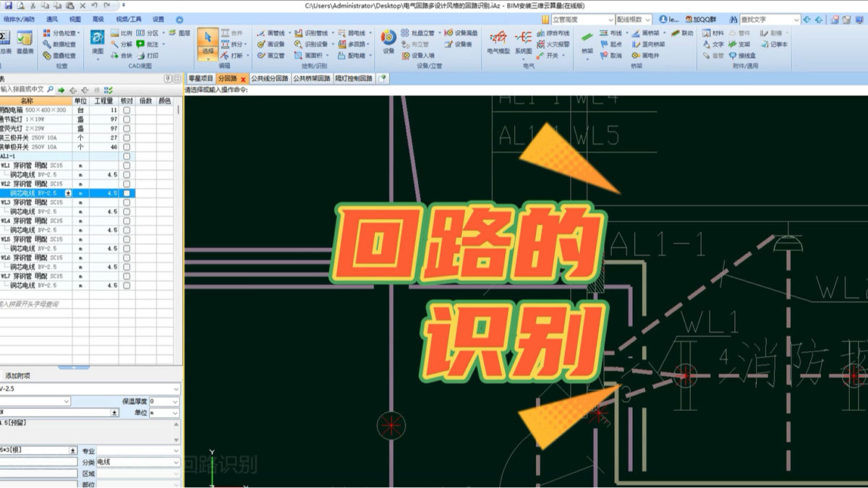Click the 打印 print icon
This screenshot has height=488, width=868.
click(148, 56)
